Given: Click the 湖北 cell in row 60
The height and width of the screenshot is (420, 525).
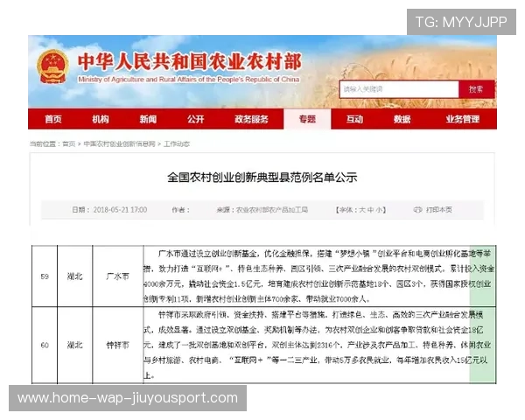Looking at the screenshot, I should (74, 345).
